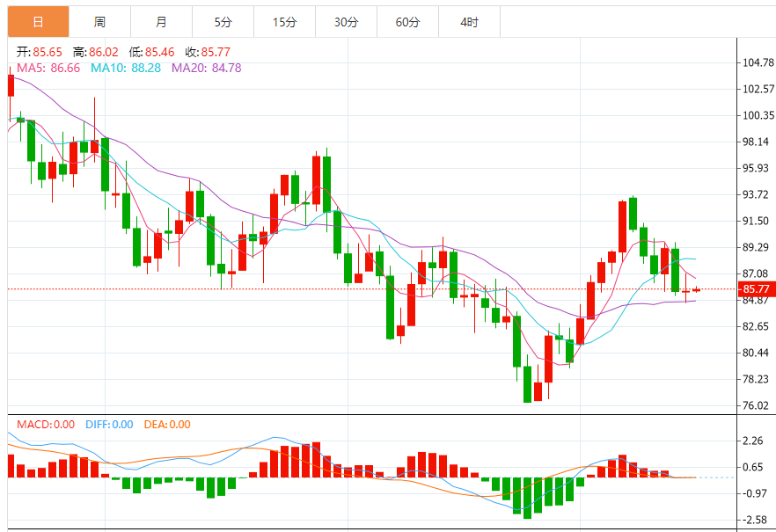Click the 低:85.46 low price
Viewport: 776px width, 532px height.
(152, 52)
